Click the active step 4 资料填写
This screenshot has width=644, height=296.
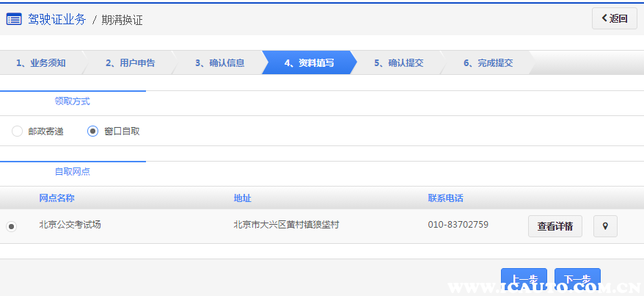pyautogui.click(x=309, y=63)
